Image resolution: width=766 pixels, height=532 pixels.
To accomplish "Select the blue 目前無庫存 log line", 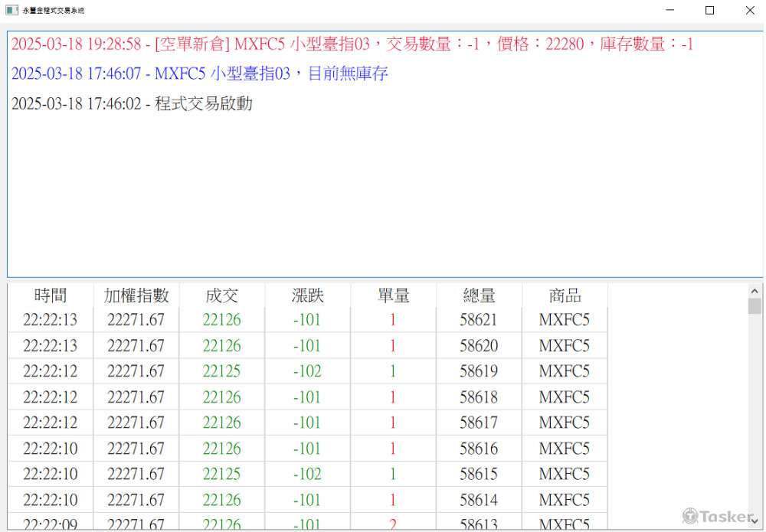I will pos(200,74).
